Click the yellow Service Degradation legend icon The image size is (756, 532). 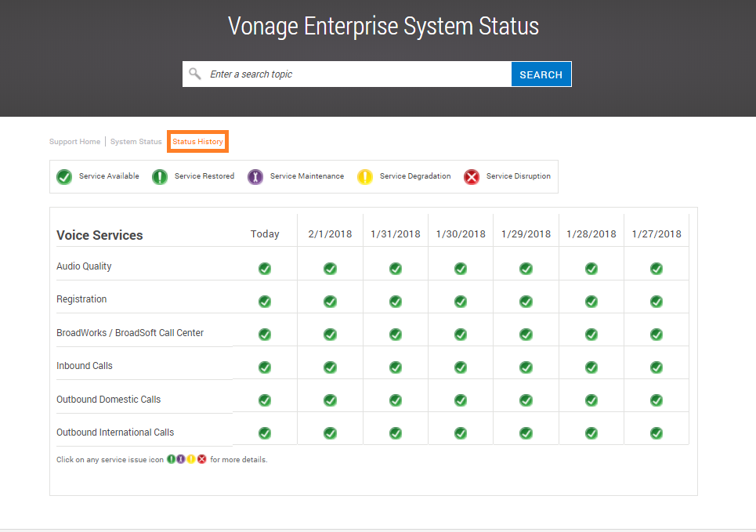tap(365, 177)
